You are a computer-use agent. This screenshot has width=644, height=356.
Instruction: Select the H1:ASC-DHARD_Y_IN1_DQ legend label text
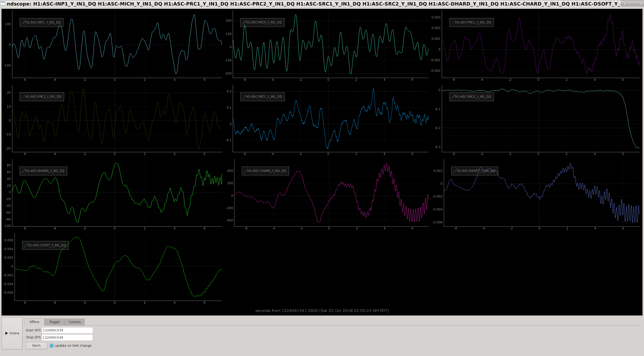pyautogui.click(x=45, y=171)
